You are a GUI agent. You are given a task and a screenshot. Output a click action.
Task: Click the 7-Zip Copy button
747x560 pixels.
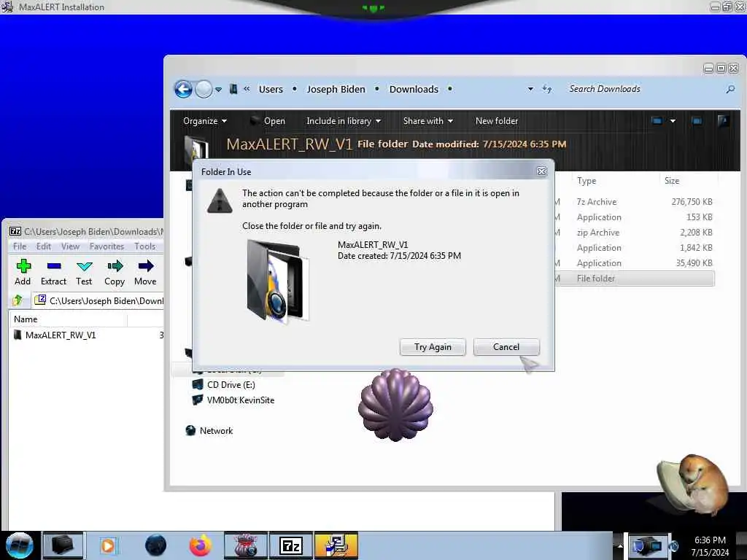pyautogui.click(x=115, y=273)
